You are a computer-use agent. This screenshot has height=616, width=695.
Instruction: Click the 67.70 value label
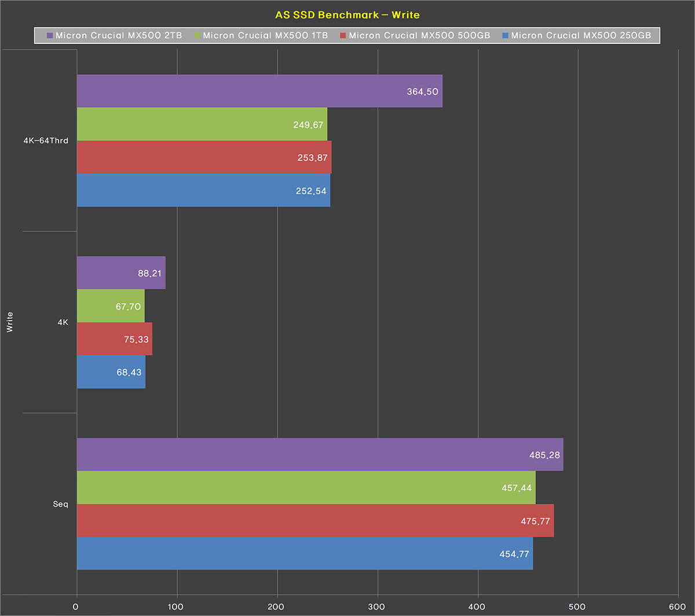pos(129,306)
